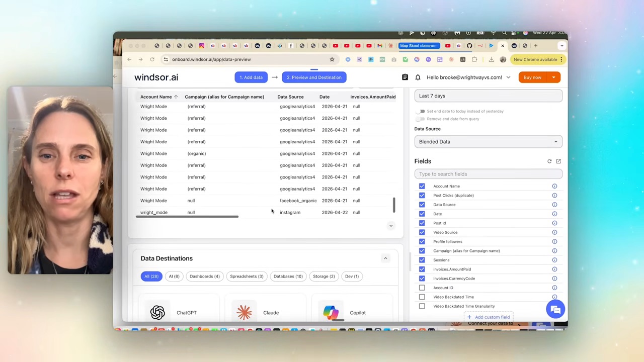Click the Buy now button
Viewport: 644px width, 362px height.
(532, 77)
